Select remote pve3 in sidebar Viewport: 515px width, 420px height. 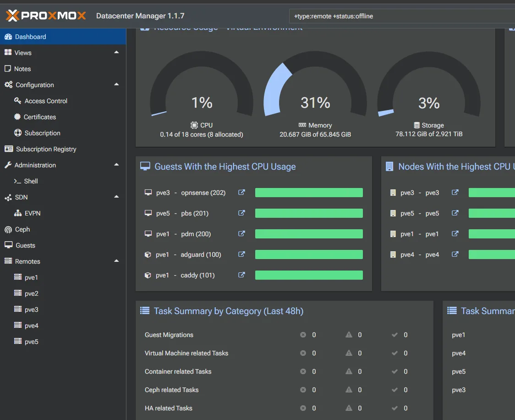63,309
